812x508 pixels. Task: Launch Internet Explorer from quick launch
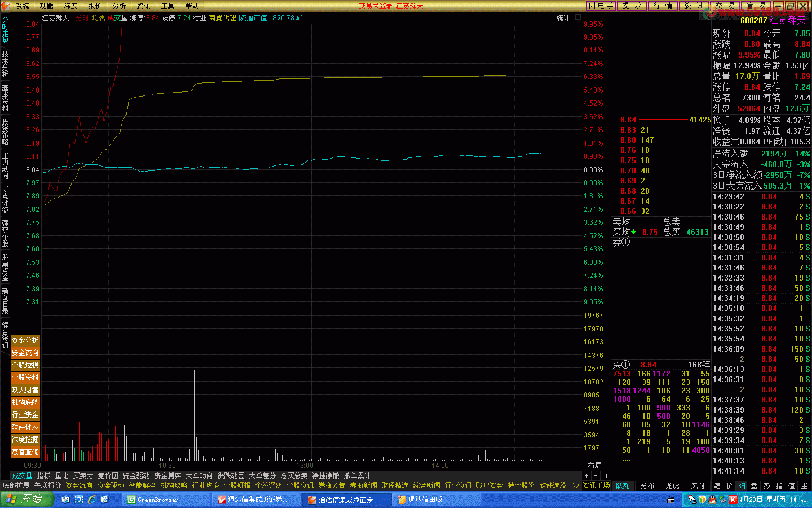(x=92, y=500)
